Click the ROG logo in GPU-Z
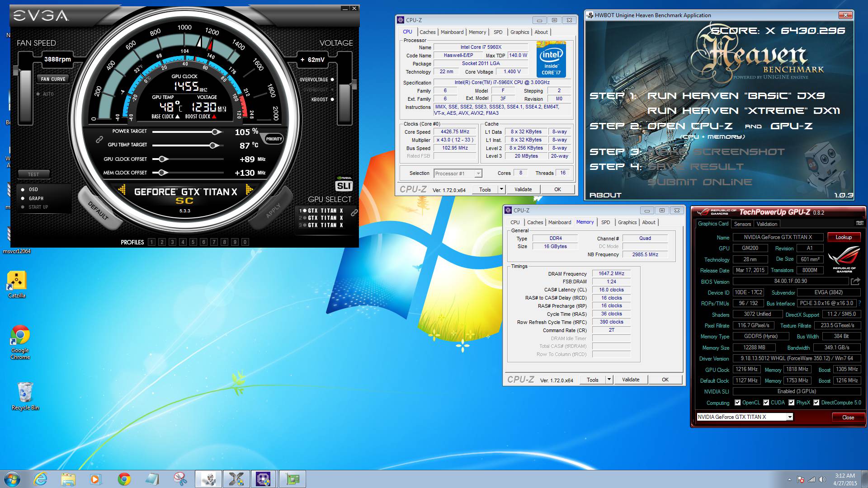This screenshot has width=868, height=488. click(844, 259)
